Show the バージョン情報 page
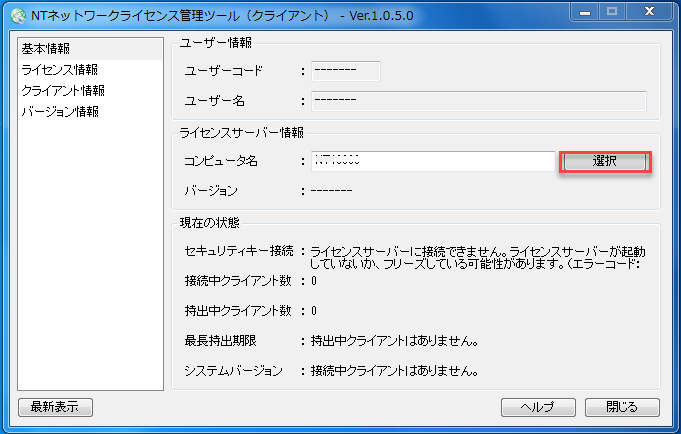Screen dimensions: 681x434 click(59, 111)
